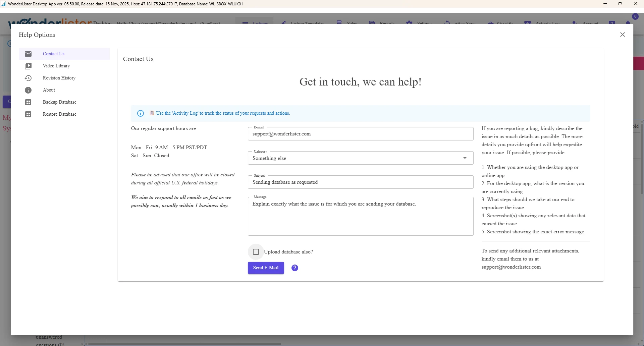Open the Video Library section
The width and height of the screenshot is (644, 346).
pyautogui.click(x=57, y=66)
